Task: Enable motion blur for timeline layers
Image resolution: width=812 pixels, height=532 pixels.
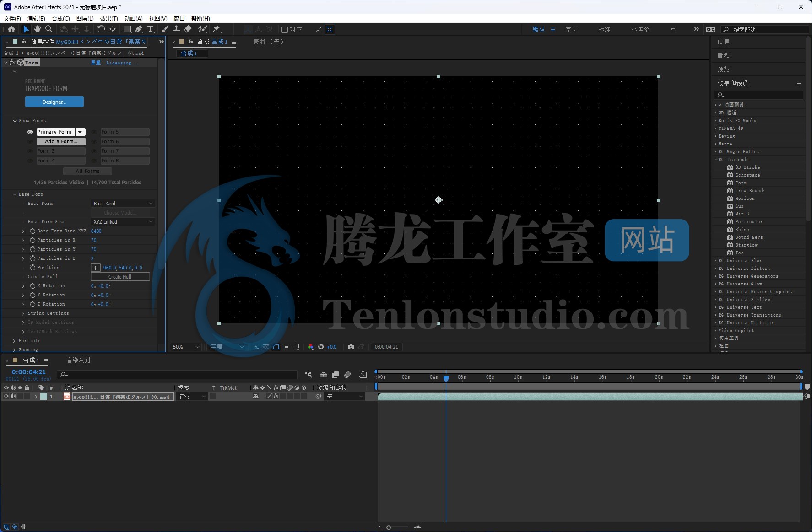Action: point(347,375)
